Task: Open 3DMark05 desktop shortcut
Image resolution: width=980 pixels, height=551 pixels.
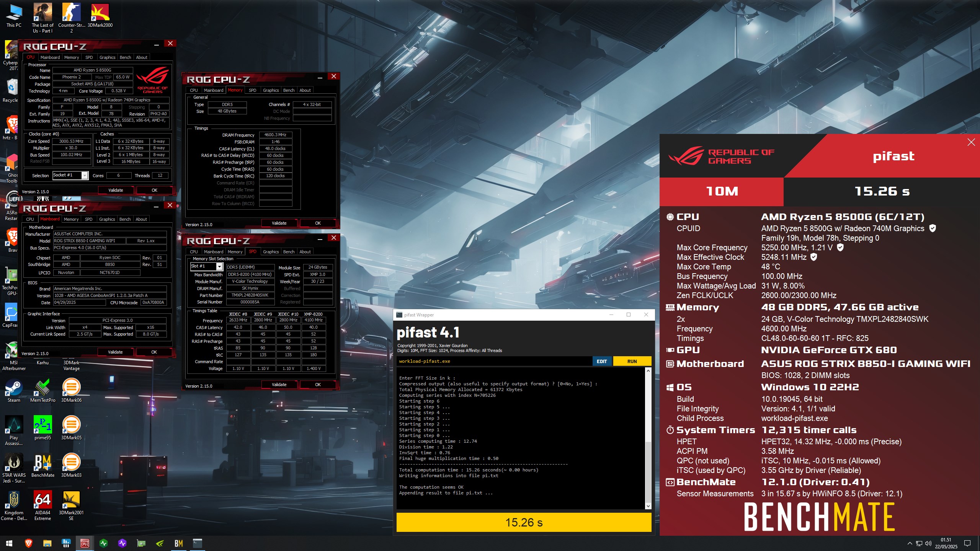Action: [x=71, y=428]
